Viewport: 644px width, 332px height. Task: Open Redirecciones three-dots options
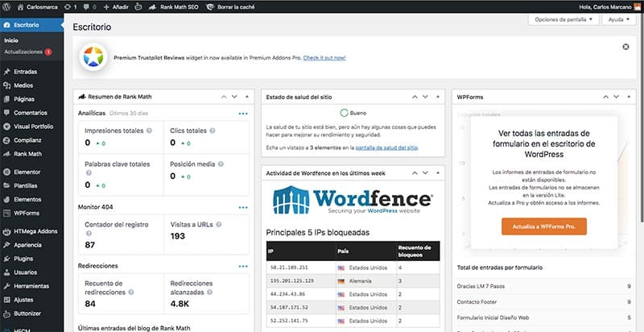click(243, 266)
